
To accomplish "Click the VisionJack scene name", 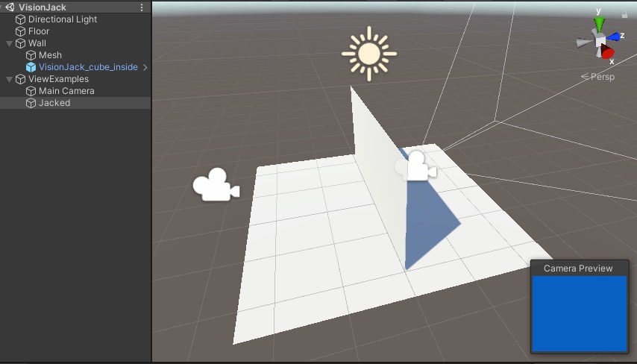I will coord(43,7).
